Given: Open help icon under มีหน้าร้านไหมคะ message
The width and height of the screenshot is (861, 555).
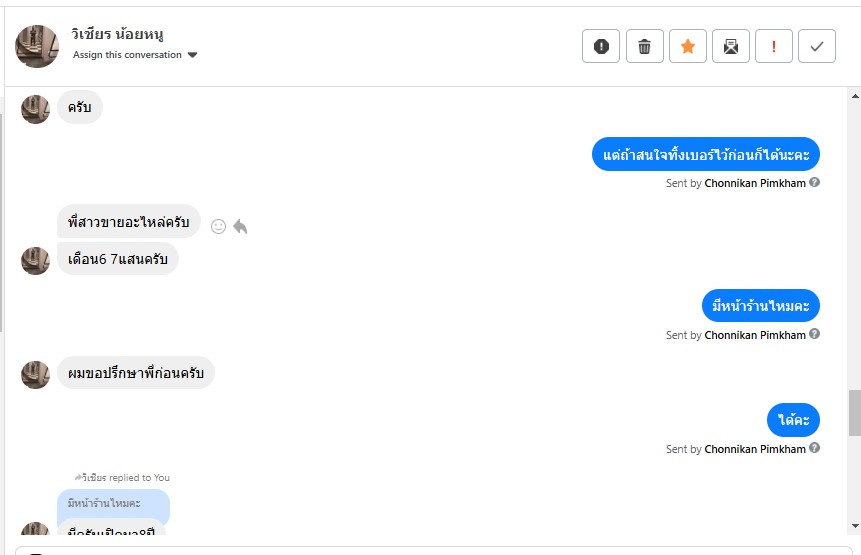Looking at the screenshot, I should coord(814,334).
